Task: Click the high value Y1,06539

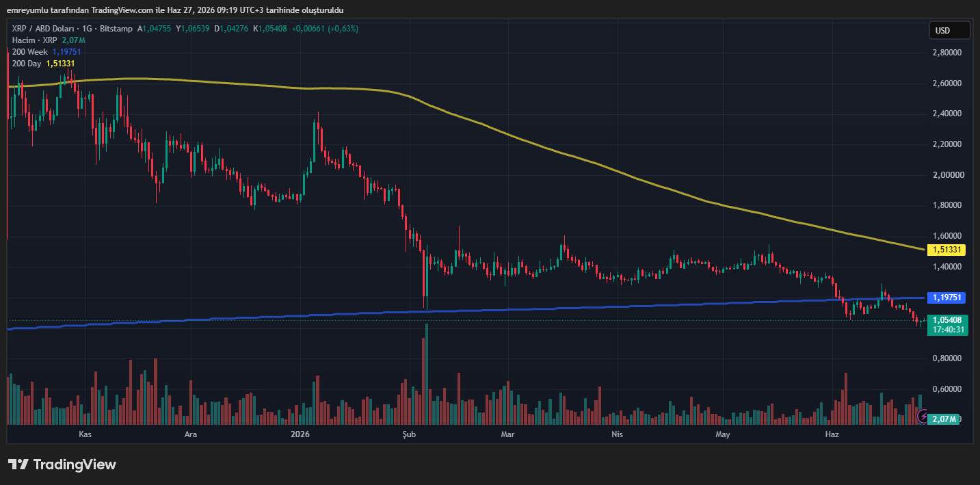Action: pos(194,29)
